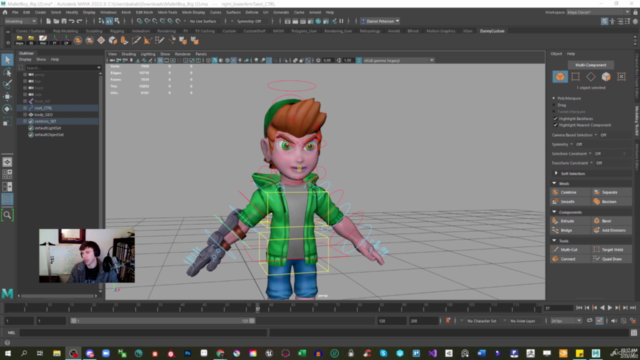Open File Explorer from taskbar
The image size is (640, 360).
[57, 353]
